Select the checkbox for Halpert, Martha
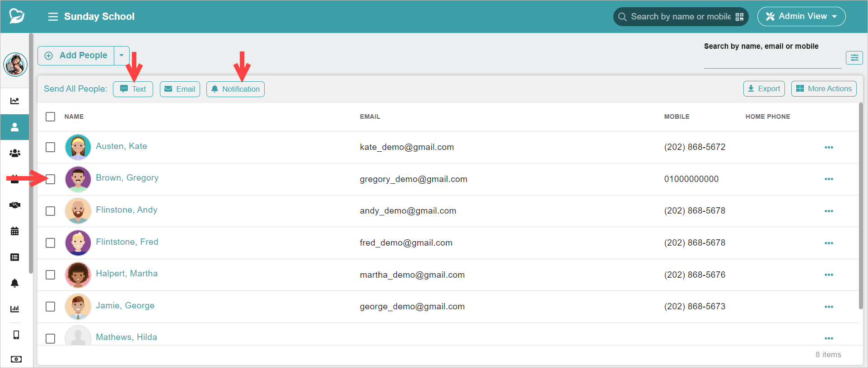The width and height of the screenshot is (868, 368). (x=51, y=275)
